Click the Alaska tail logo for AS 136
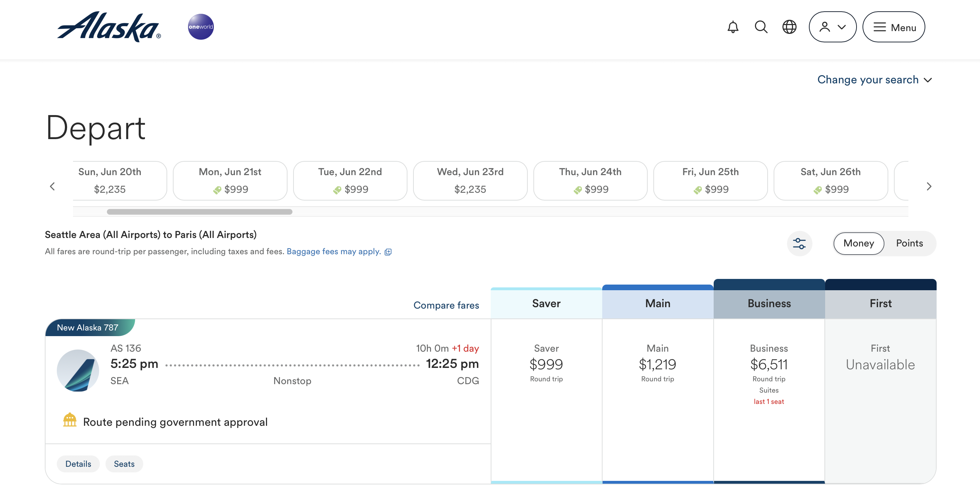 [x=78, y=370]
